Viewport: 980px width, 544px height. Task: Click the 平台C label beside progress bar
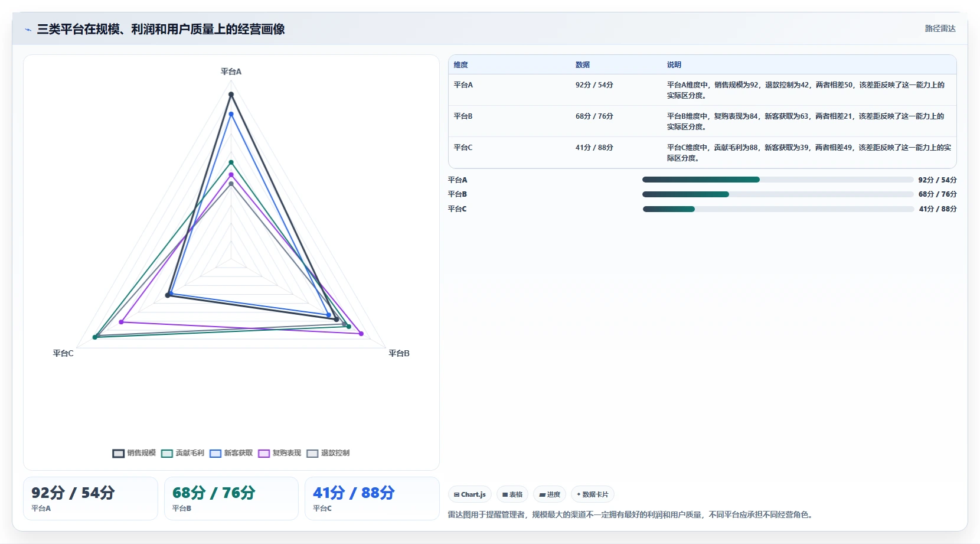pyautogui.click(x=458, y=209)
